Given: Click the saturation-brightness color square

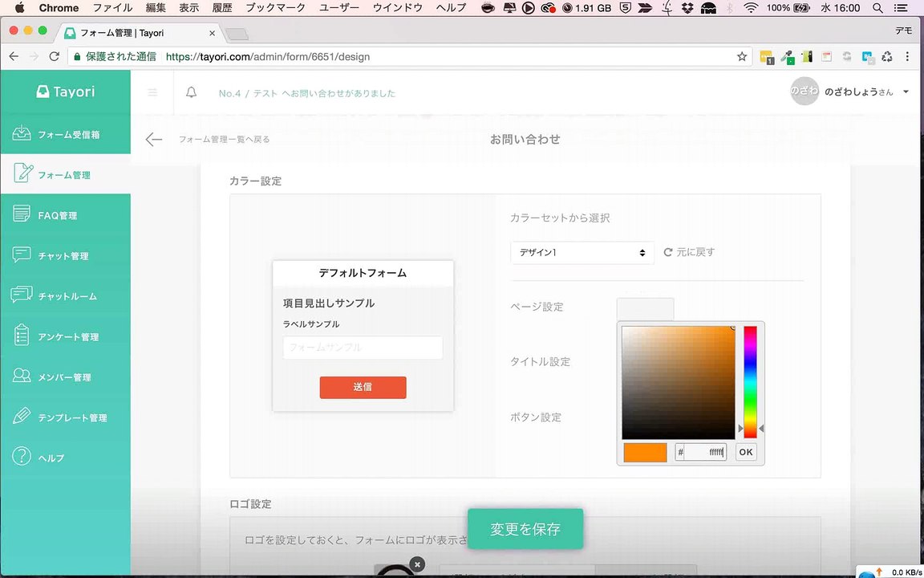Looking at the screenshot, I should pyautogui.click(x=679, y=382).
